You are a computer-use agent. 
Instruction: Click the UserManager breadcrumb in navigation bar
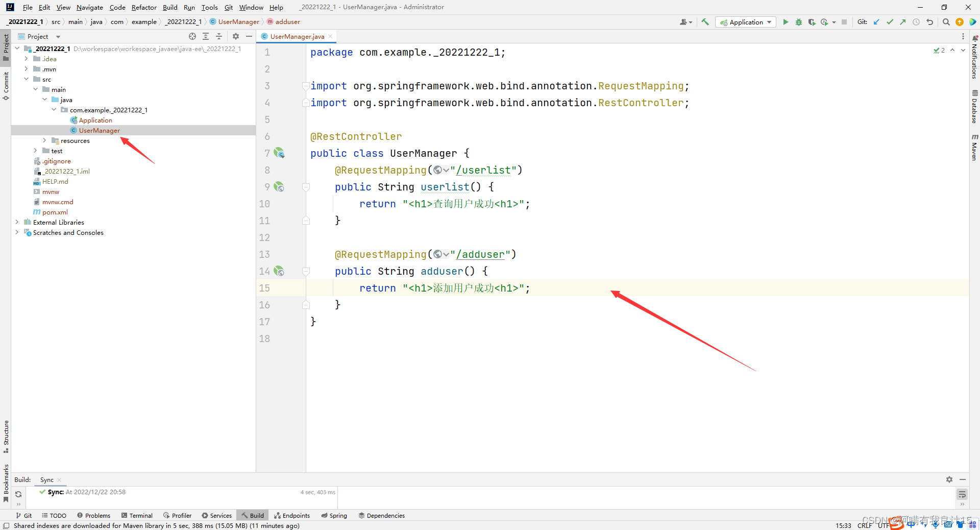[x=238, y=21]
